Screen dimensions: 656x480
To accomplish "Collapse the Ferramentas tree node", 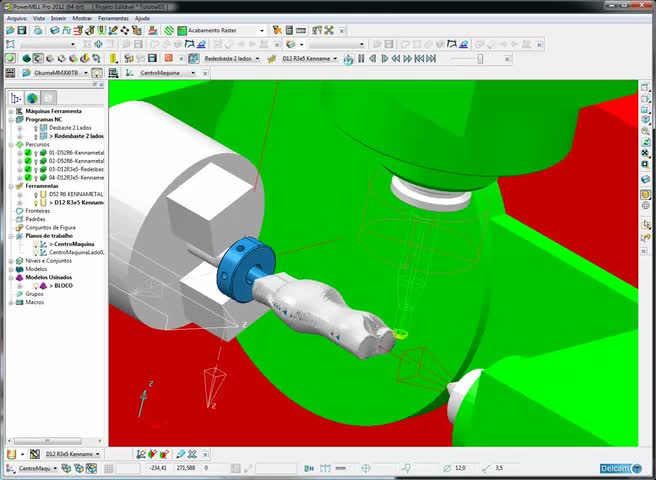I will click(11, 186).
